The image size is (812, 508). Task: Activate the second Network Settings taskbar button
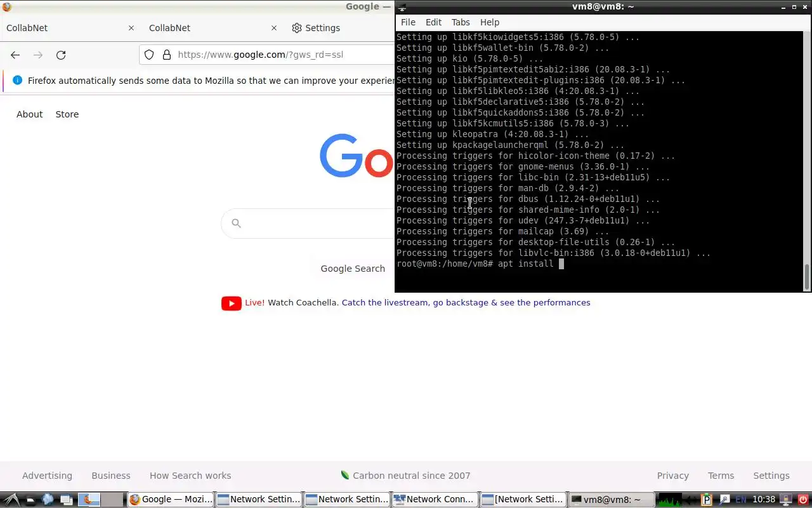pyautogui.click(x=347, y=500)
